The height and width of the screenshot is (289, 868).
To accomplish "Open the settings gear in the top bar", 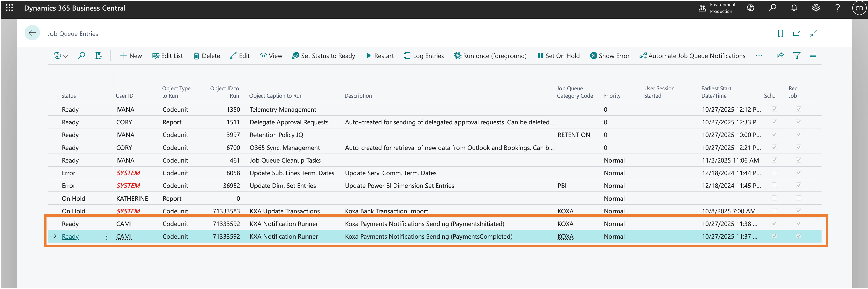I will point(815,8).
